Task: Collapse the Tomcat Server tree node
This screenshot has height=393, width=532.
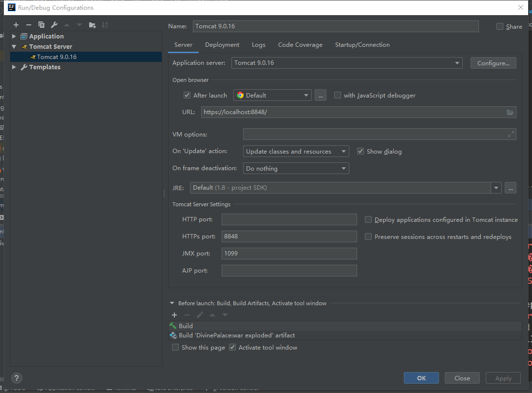Action: (x=14, y=46)
